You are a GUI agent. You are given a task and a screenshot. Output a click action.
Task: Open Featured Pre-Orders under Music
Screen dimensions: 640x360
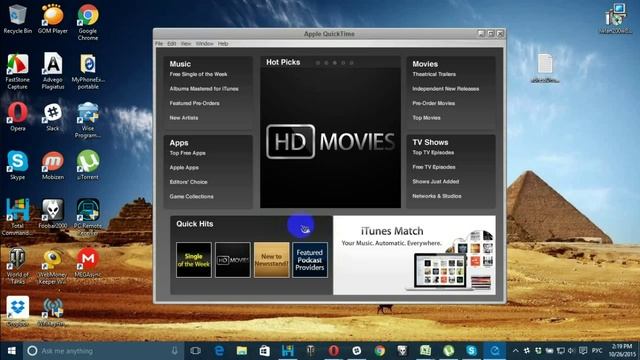click(x=194, y=103)
